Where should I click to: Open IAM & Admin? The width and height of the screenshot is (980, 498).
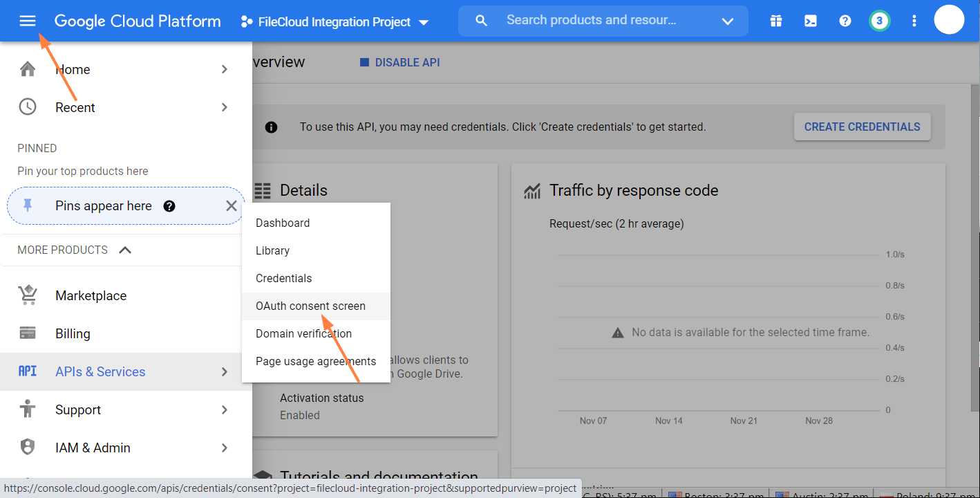pyautogui.click(x=93, y=448)
